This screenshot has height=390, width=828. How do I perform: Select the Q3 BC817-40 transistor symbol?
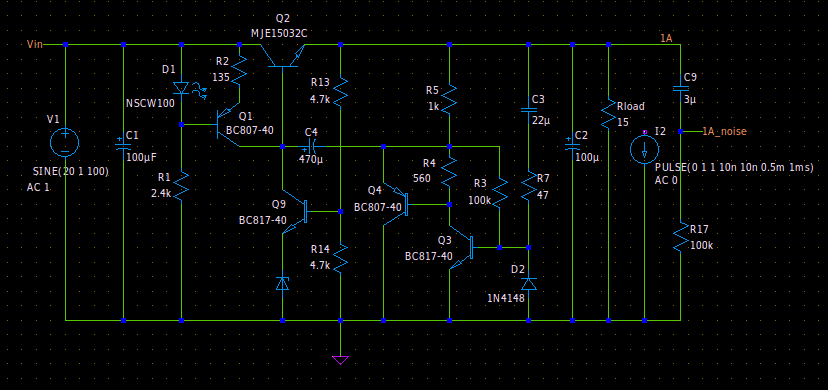coord(461,247)
